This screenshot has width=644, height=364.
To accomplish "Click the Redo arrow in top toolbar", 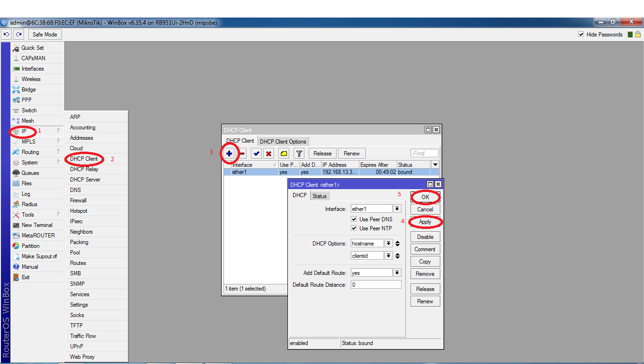I will [x=18, y=34].
